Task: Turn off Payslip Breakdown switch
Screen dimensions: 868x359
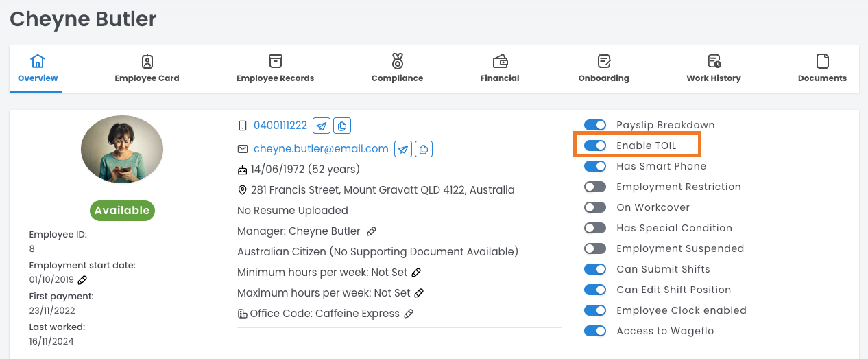Action: 595,125
